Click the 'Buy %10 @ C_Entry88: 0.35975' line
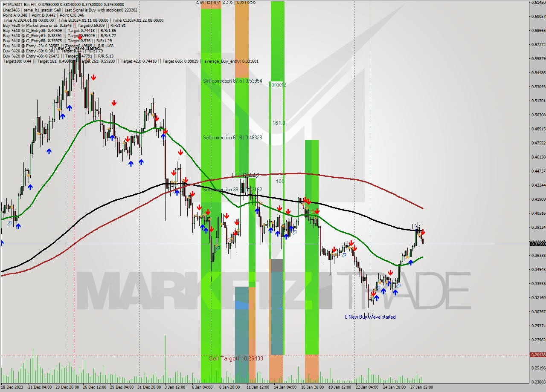This screenshot has width=546, height=392. [58, 40]
